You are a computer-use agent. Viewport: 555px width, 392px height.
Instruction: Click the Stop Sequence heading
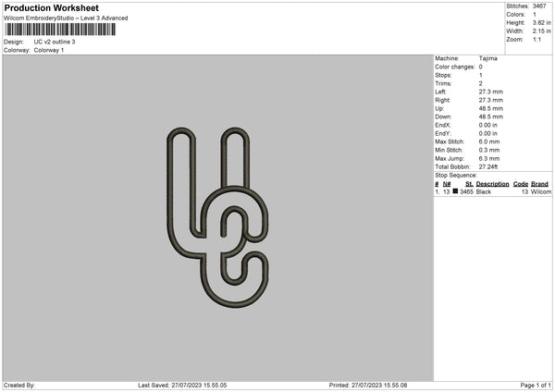[456, 176]
